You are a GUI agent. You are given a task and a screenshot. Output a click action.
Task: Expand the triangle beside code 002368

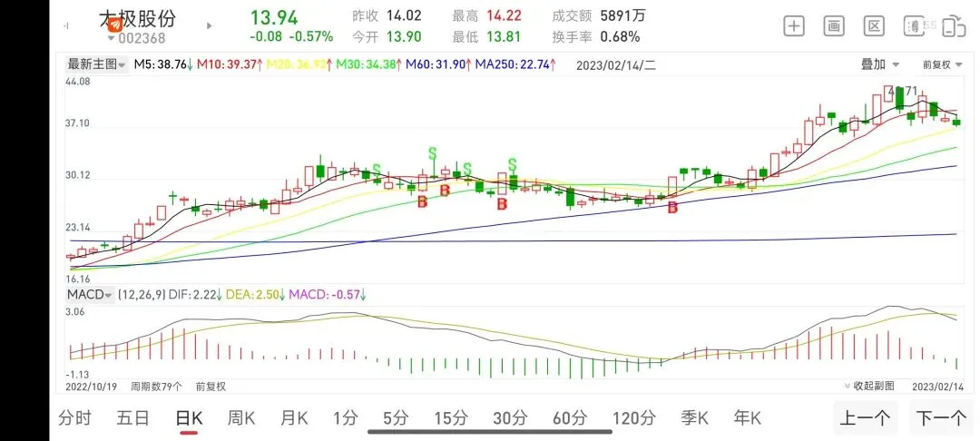point(112,38)
